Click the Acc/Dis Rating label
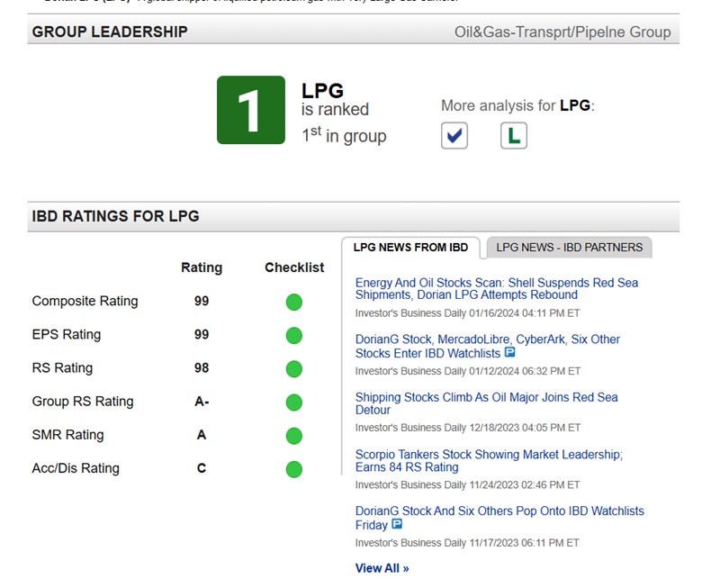702x588 pixels. 76,468
